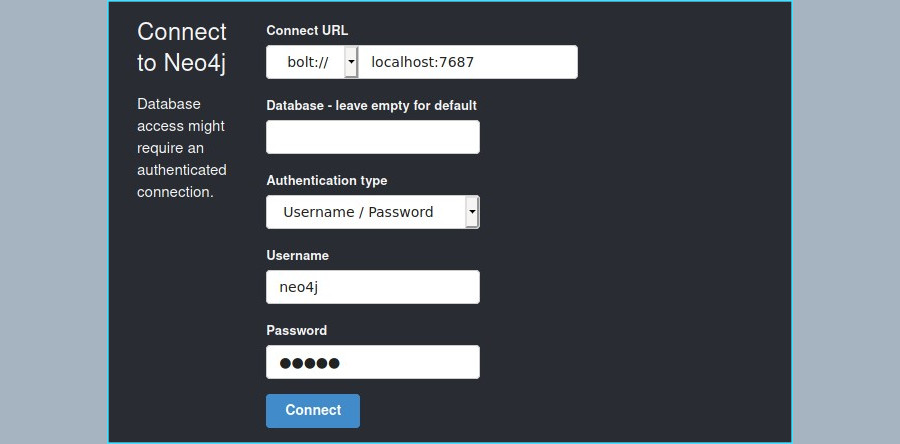Click into the masked Password field
This screenshot has width=900, height=444.
pyautogui.click(x=373, y=362)
